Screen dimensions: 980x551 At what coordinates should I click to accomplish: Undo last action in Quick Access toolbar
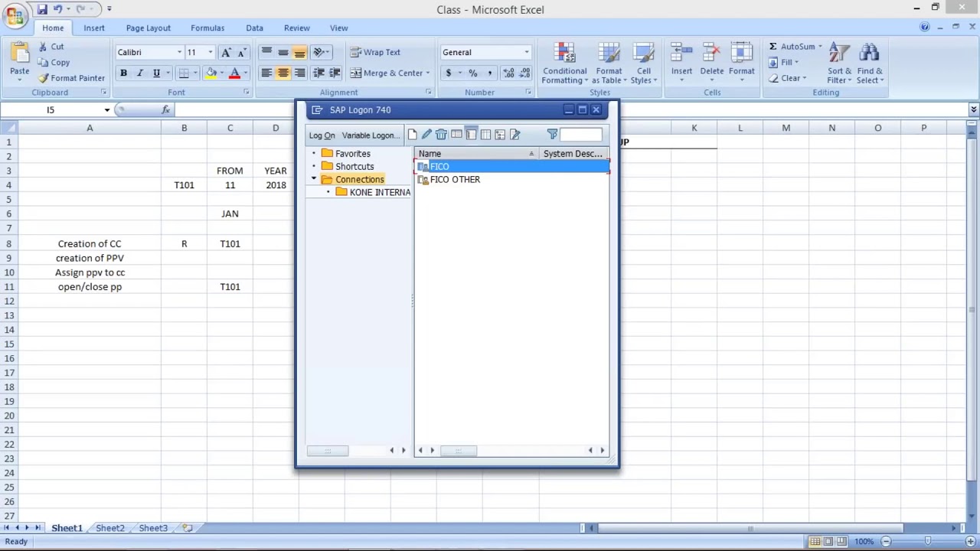pos(57,9)
